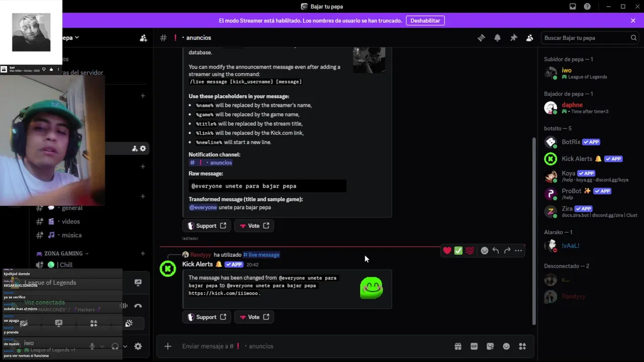Open the Threads icon in channel header
Image resolution: width=644 pixels, height=362 pixels.
(x=481, y=38)
